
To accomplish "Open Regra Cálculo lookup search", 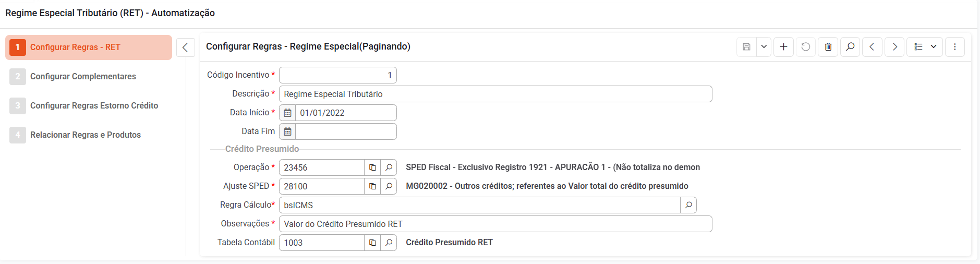I will click(688, 206).
